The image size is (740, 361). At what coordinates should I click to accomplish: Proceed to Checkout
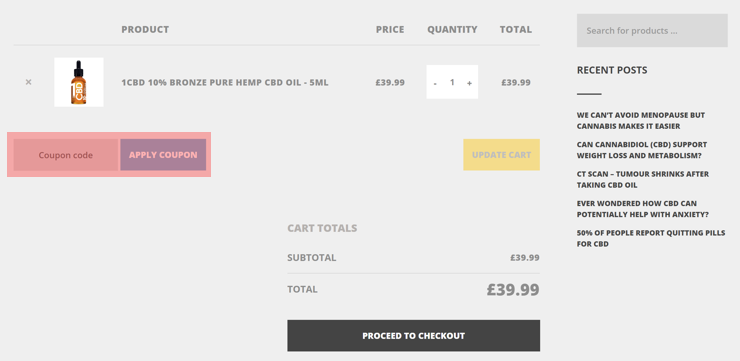[413, 336]
